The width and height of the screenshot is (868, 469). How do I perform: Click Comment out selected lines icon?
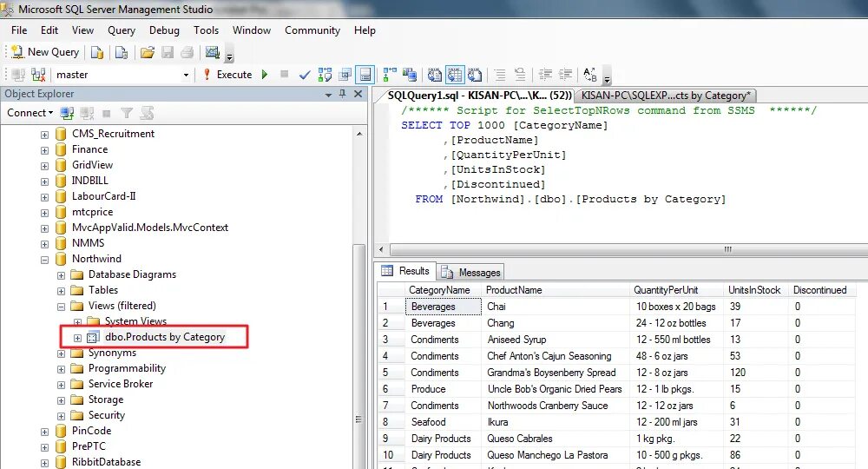[500, 74]
